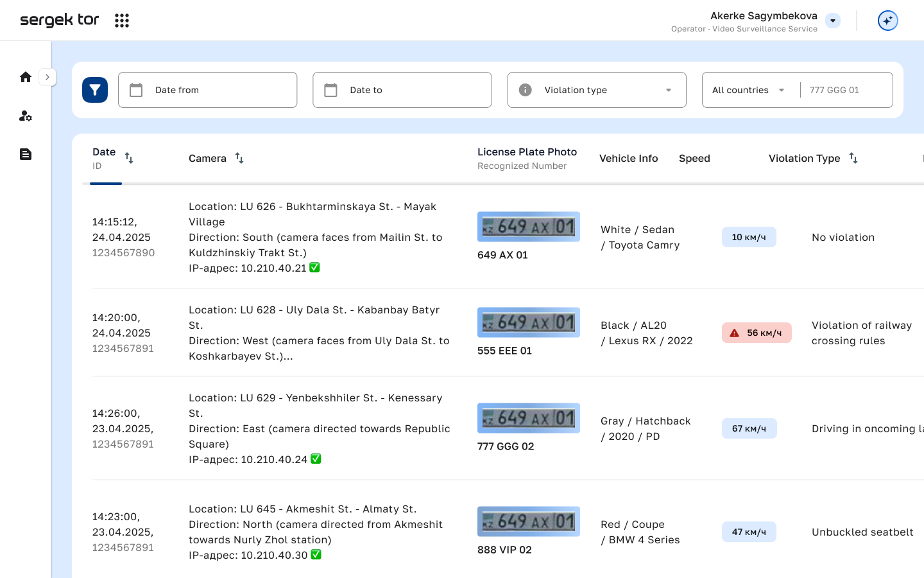Sort table by Date column
Screen dimensions: 924x578
coord(129,158)
